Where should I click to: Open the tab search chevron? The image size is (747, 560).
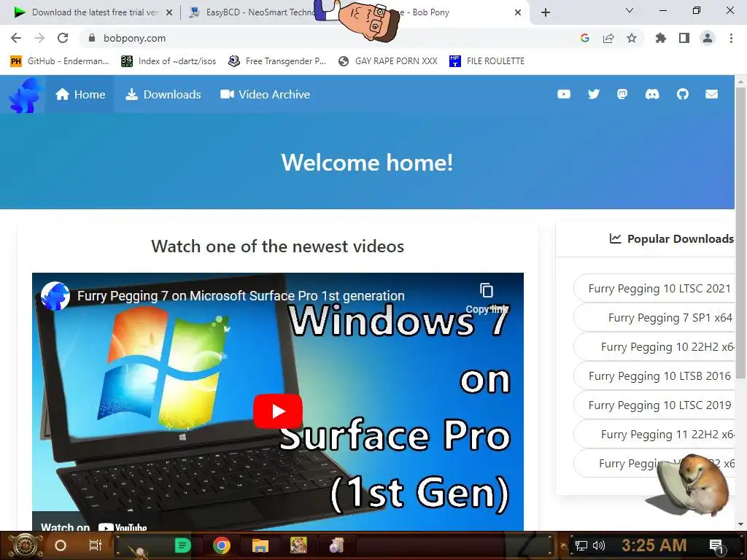tap(630, 10)
